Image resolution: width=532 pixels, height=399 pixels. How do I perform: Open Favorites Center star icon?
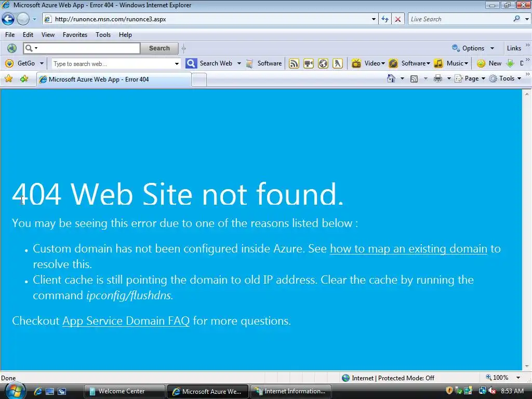(8, 79)
